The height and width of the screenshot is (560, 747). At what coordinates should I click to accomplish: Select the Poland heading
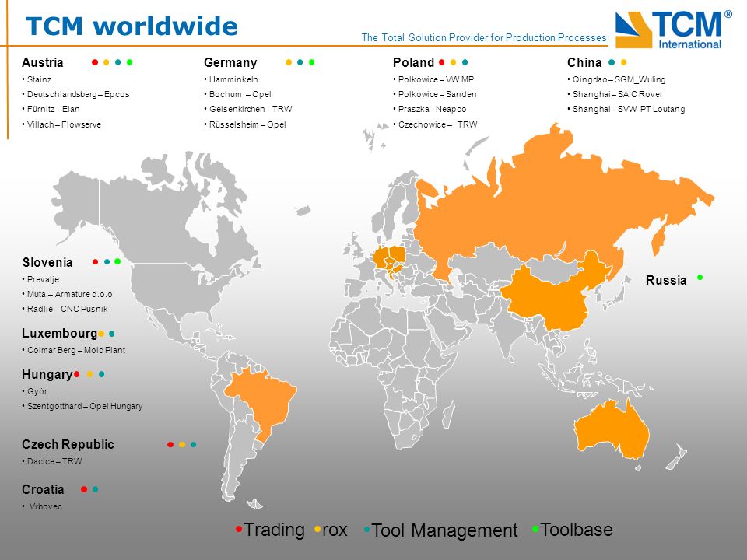413,62
